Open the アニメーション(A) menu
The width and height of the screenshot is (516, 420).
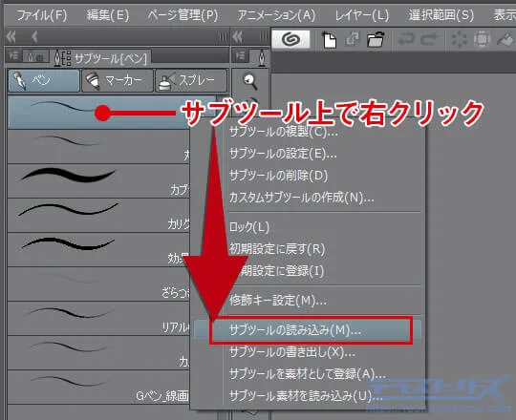[x=276, y=15]
